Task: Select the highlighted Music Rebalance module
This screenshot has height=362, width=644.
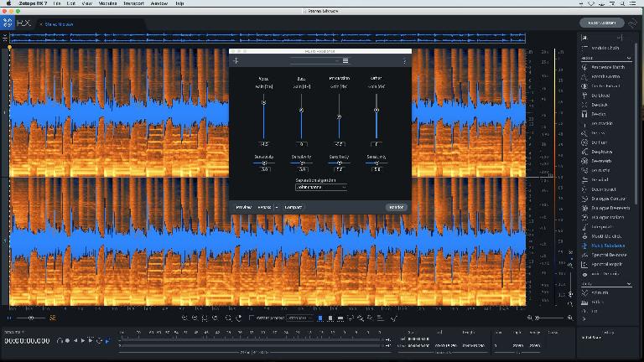Action: (x=604, y=246)
